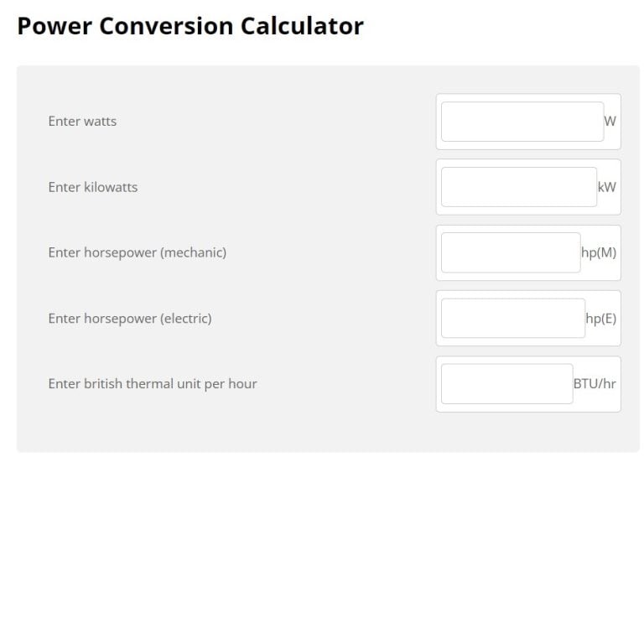This screenshot has width=644, height=644.
Task: Click "Enter british thermal unit per hour" label
Action: (152, 384)
